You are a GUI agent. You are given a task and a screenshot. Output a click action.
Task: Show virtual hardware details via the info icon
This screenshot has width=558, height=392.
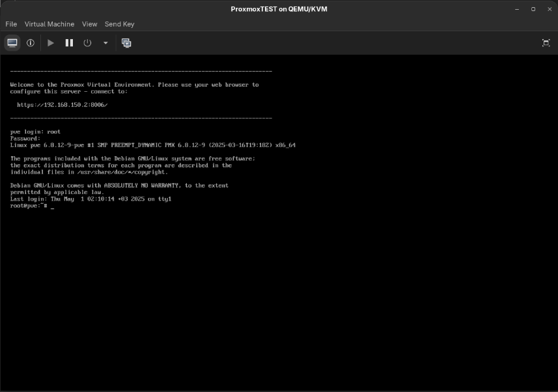tap(30, 42)
